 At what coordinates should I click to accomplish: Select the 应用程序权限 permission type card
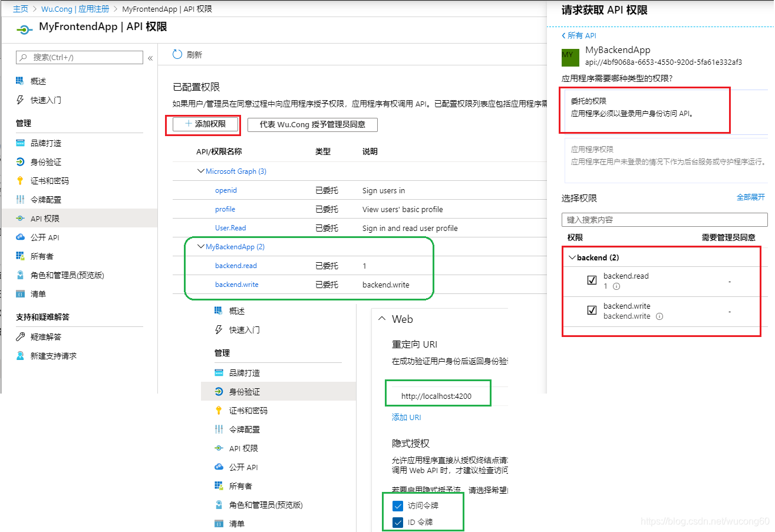666,161
